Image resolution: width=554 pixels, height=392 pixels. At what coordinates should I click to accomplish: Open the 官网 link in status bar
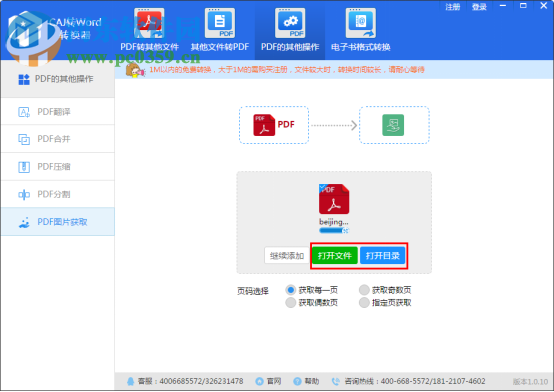tap(273, 381)
